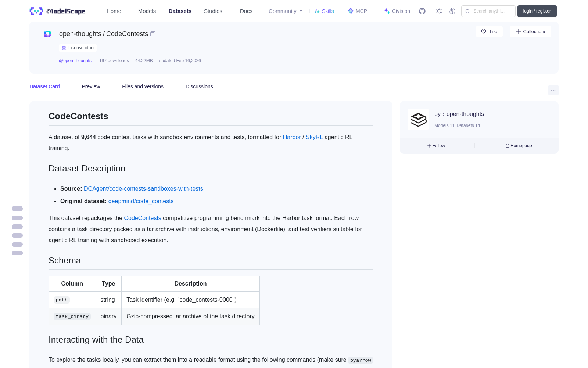Open the GitHub icon link

click(x=422, y=11)
